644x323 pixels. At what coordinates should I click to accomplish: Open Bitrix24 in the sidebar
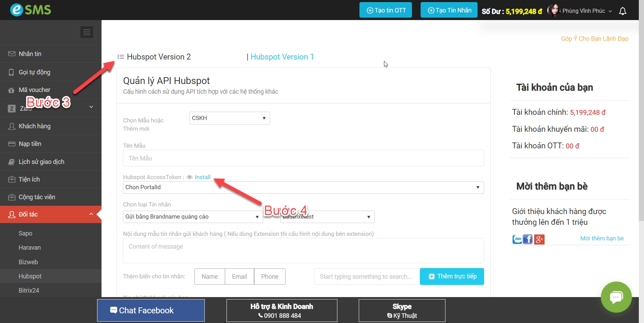click(x=29, y=290)
